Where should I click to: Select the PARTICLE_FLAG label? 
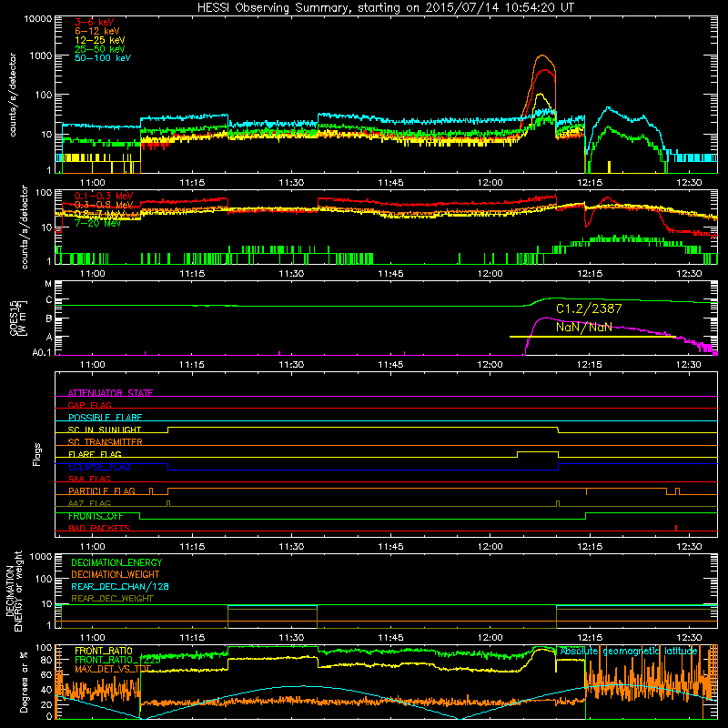(x=102, y=490)
